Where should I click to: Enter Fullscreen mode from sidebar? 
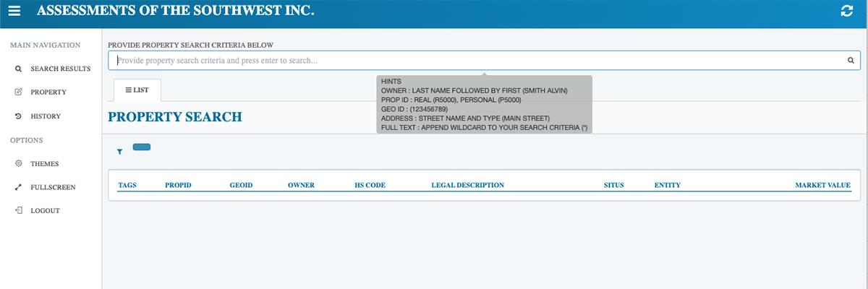pyautogui.click(x=52, y=187)
